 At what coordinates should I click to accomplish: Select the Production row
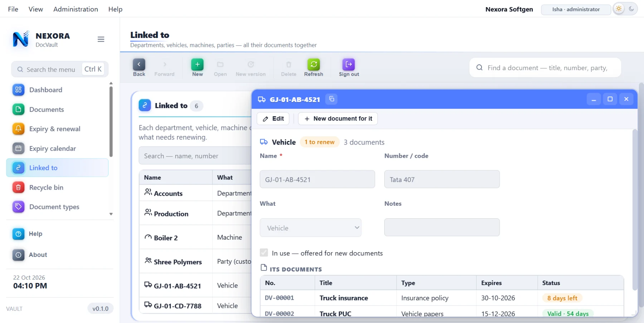[x=195, y=213]
